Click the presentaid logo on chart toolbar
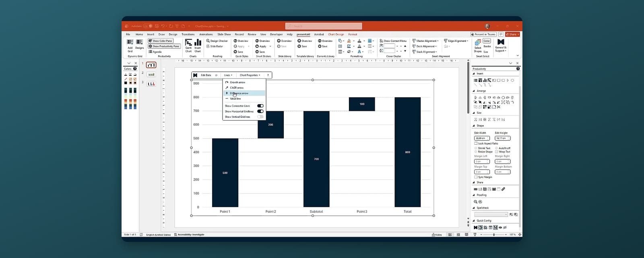644x258 pixels. [x=195, y=75]
